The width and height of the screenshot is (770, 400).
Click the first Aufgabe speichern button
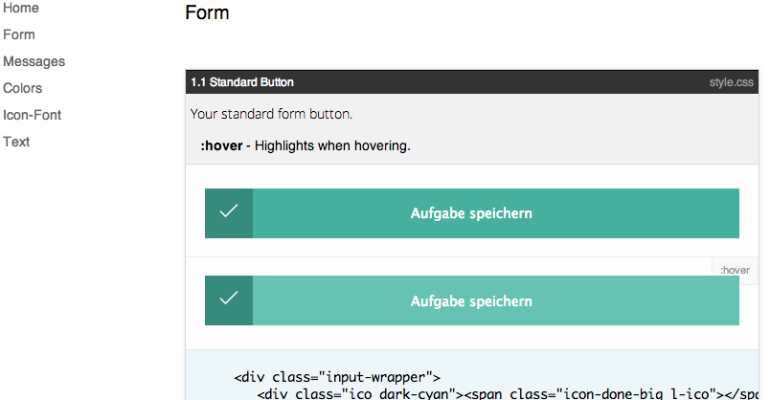tap(472, 213)
